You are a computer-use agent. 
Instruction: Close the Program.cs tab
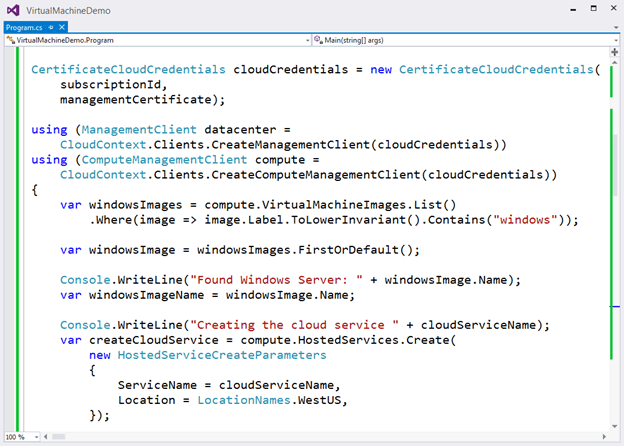[x=62, y=27]
